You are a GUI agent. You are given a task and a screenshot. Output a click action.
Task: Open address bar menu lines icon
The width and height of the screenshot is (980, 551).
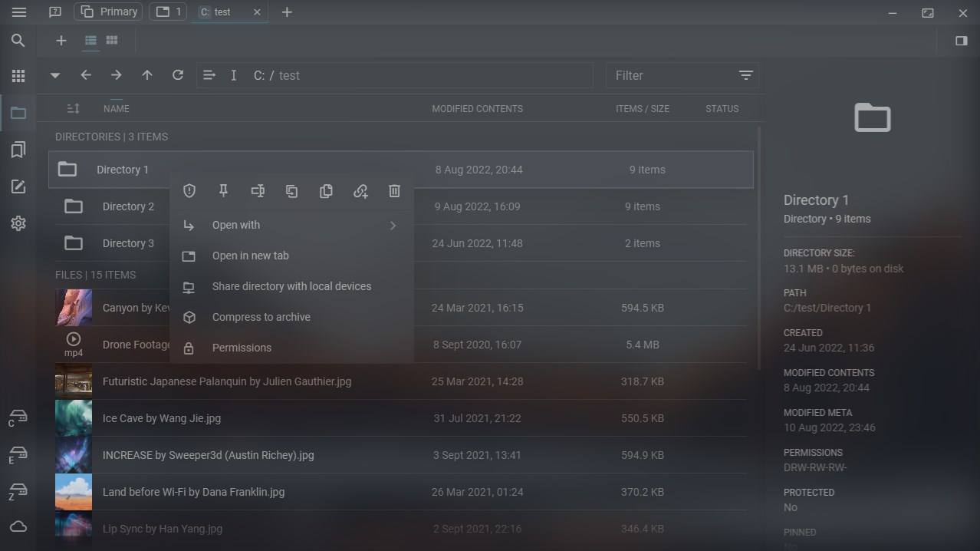point(209,75)
